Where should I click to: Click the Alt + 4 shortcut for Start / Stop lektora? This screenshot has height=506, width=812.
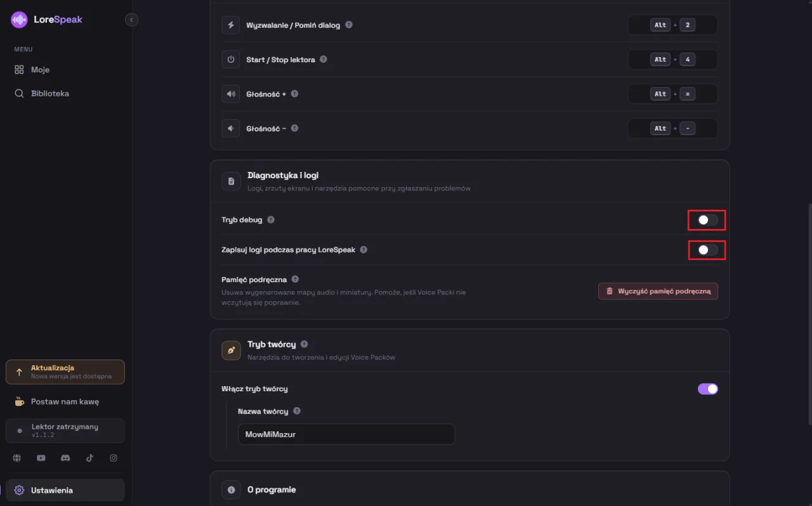pyautogui.click(x=672, y=60)
